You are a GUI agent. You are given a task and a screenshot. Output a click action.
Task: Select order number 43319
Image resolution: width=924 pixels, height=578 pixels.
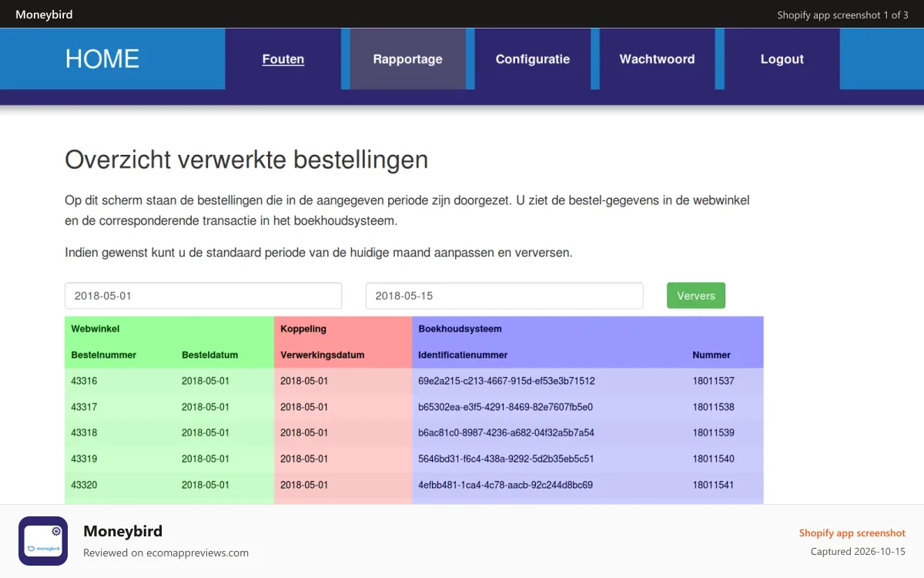pos(84,459)
